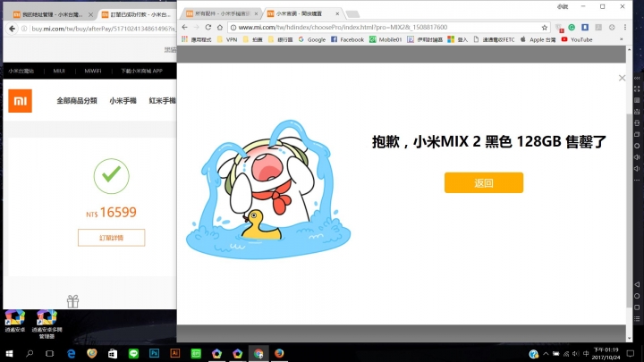Open Windows Store from taskbar

[x=113, y=353]
